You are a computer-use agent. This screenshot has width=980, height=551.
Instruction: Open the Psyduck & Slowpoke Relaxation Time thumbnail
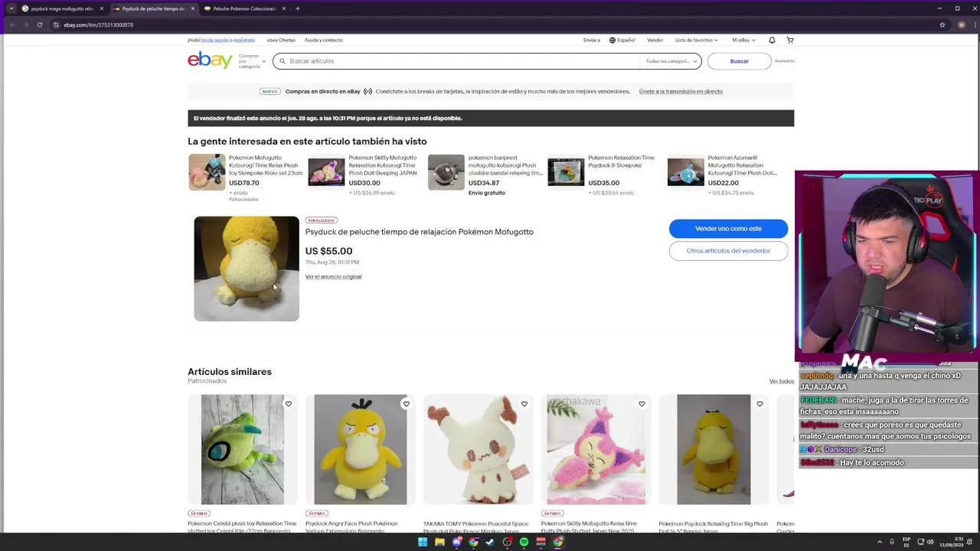(x=566, y=172)
